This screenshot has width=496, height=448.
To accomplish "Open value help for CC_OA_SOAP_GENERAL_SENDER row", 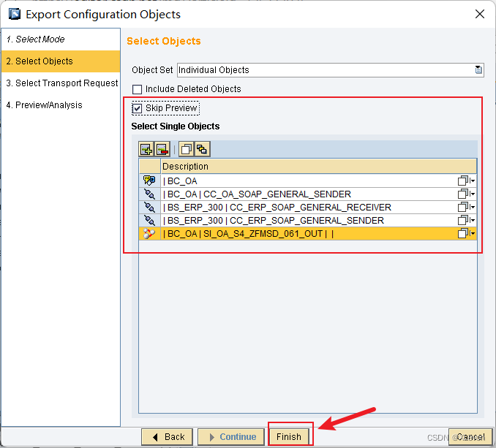I will [x=466, y=194].
